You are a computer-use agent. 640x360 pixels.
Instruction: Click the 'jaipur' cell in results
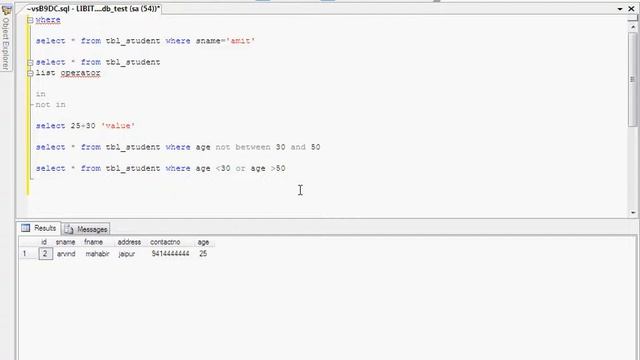127,254
